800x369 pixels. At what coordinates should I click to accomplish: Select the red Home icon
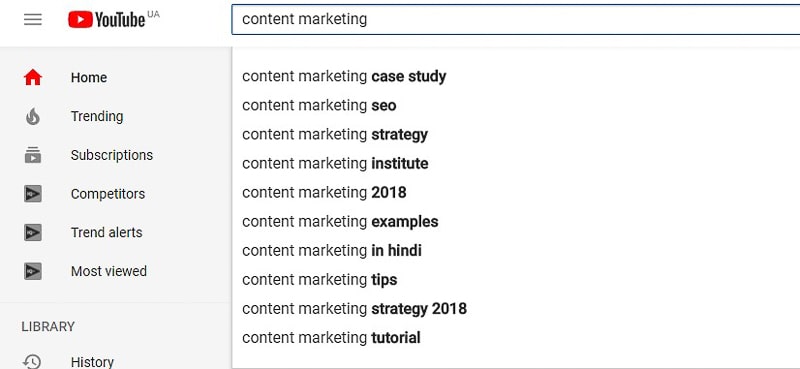pyautogui.click(x=33, y=78)
